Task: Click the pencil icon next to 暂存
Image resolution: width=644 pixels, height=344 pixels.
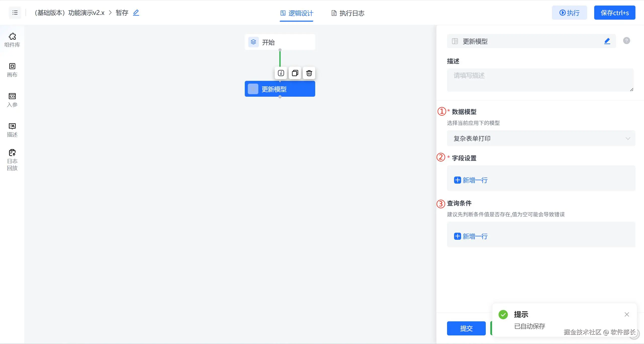Action: [x=136, y=13]
